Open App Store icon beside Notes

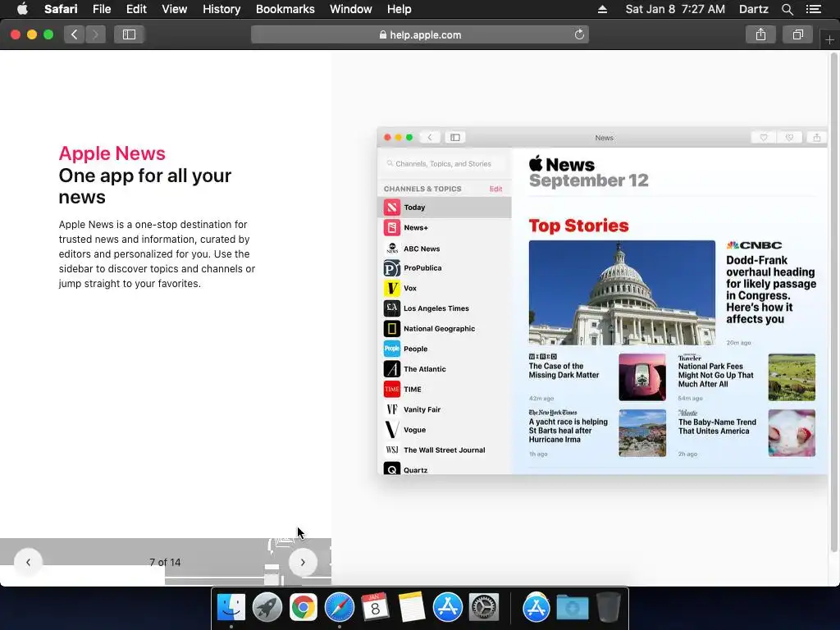[447, 608]
